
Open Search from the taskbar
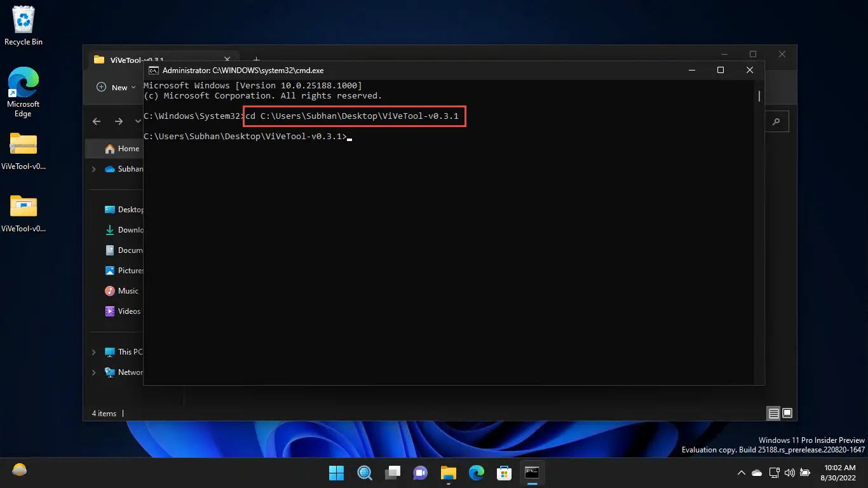tap(365, 473)
